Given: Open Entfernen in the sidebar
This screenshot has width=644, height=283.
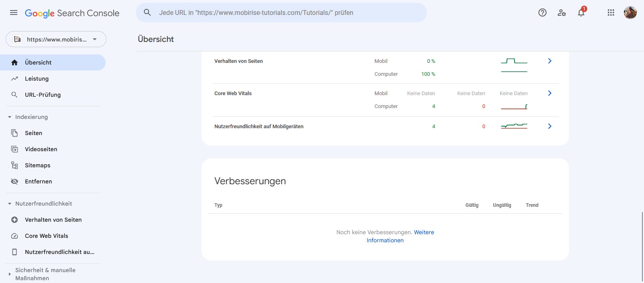Looking at the screenshot, I should (x=38, y=181).
